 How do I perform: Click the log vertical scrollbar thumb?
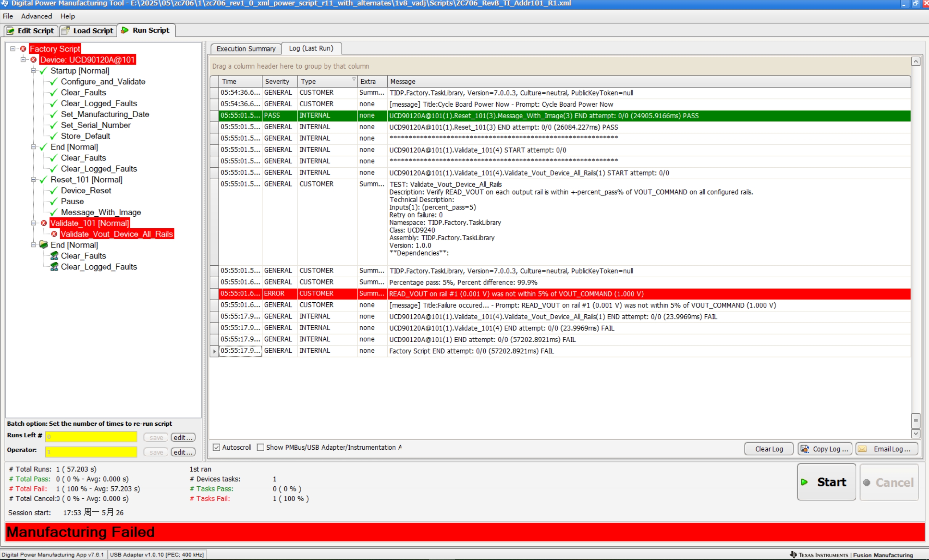[x=916, y=421]
